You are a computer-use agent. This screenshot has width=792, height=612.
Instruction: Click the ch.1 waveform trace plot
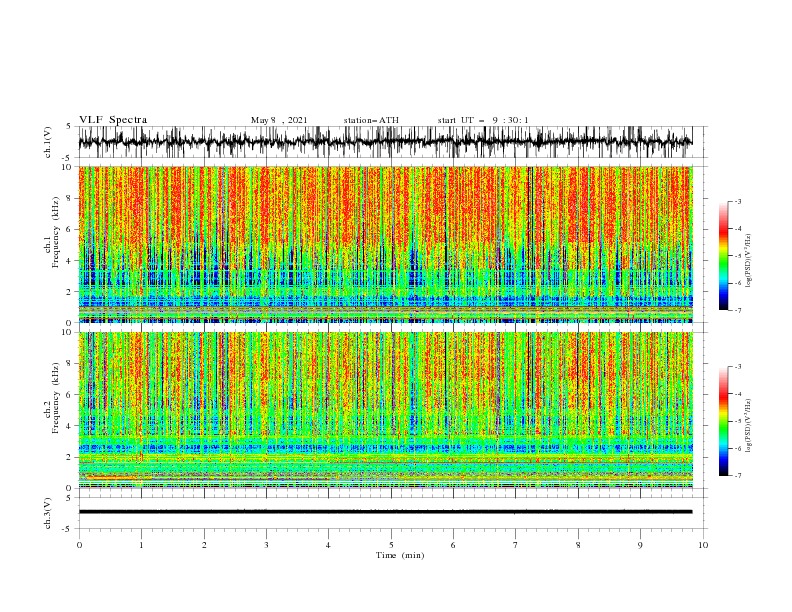(x=385, y=142)
